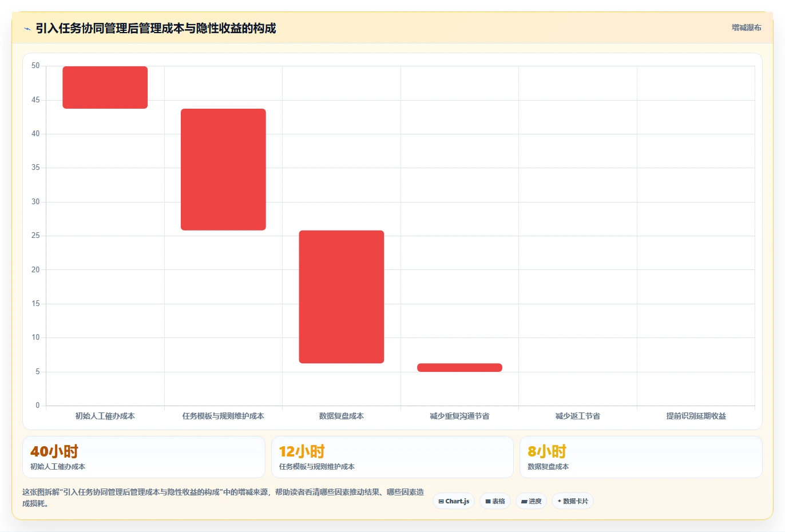The height and width of the screenshot is (532, 785).
Task: Click the 任务模板与规则维护成本 caption under 12小时
Action: tap(317, 467)
